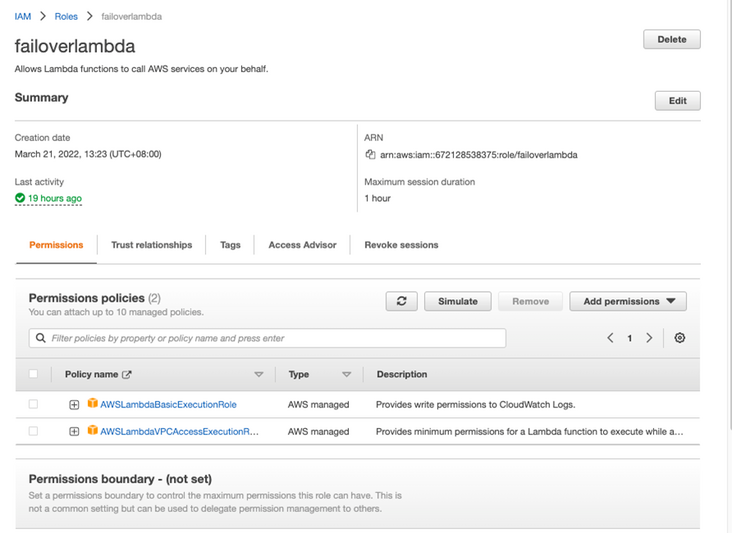Screen dimensions: 732x533
Task: Click the description starting 'Provides minimum permissions for a Lambda'
Action: pyautogui.click(x=529, y=432)
